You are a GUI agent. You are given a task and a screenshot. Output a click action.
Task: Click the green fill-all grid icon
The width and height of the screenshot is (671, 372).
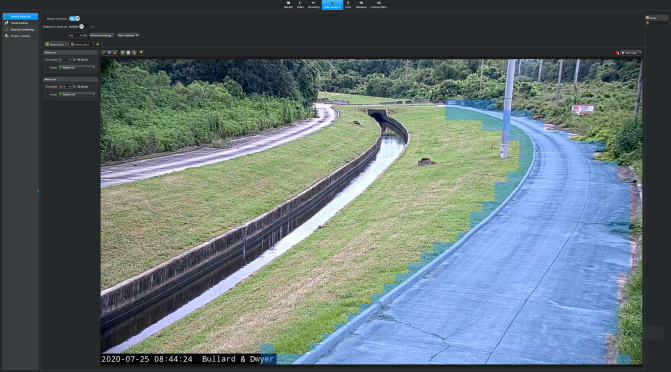pos(122,53)
